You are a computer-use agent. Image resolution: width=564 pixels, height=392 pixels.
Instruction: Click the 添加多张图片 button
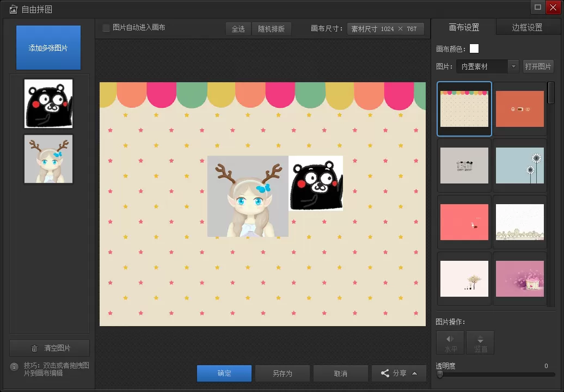pos(48,47)
